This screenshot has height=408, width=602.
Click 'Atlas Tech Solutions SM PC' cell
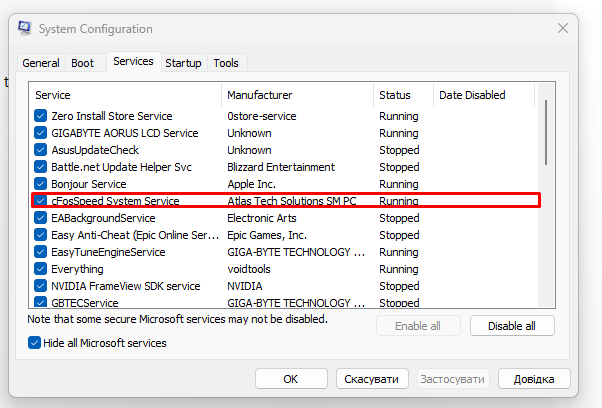pyautogui.click(x=292, y=201)
